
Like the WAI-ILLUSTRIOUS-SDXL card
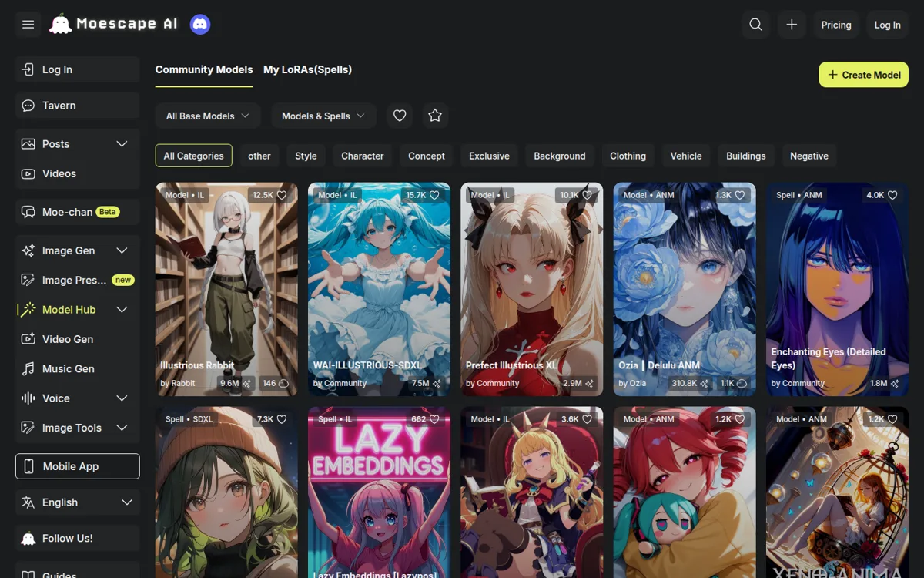click(x=434, y=195)
